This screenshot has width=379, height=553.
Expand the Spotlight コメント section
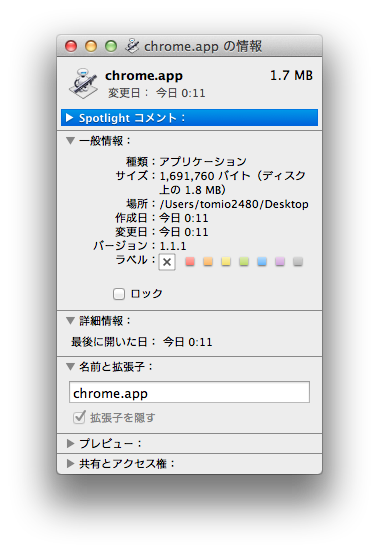pyautogui.click(x=69, y=117)
